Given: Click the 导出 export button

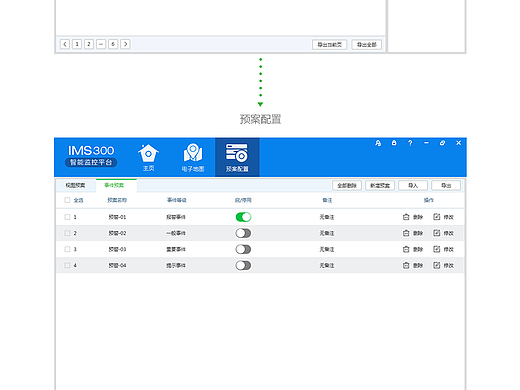Looking at the screenshot, I should pyautogui.click(x=446, y=185).
